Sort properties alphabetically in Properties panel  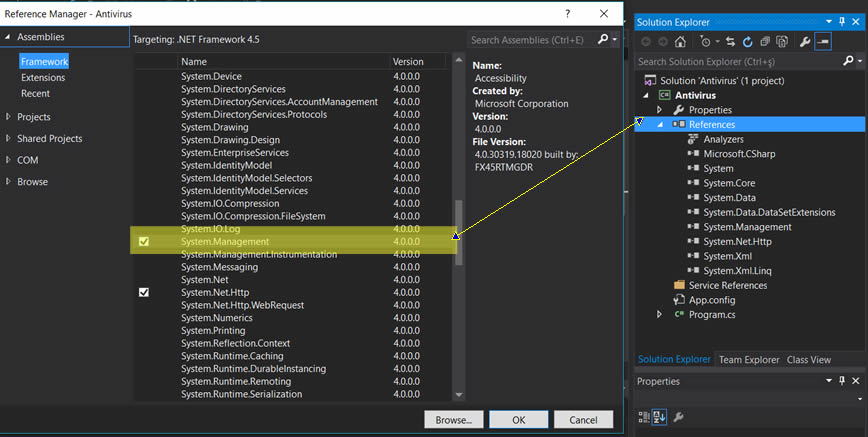(x=659, y=416)
